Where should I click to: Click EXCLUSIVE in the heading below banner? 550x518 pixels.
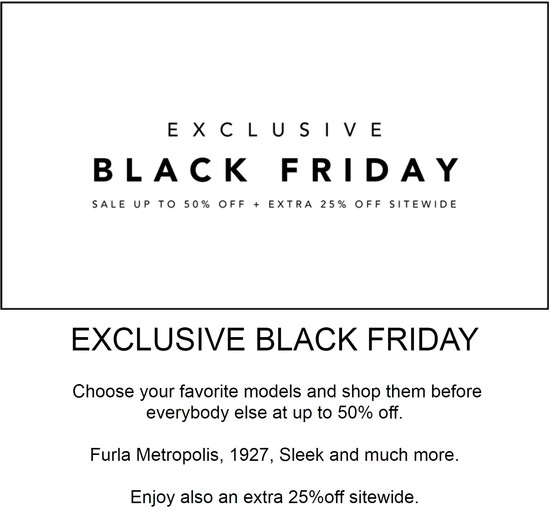point(158,339)
